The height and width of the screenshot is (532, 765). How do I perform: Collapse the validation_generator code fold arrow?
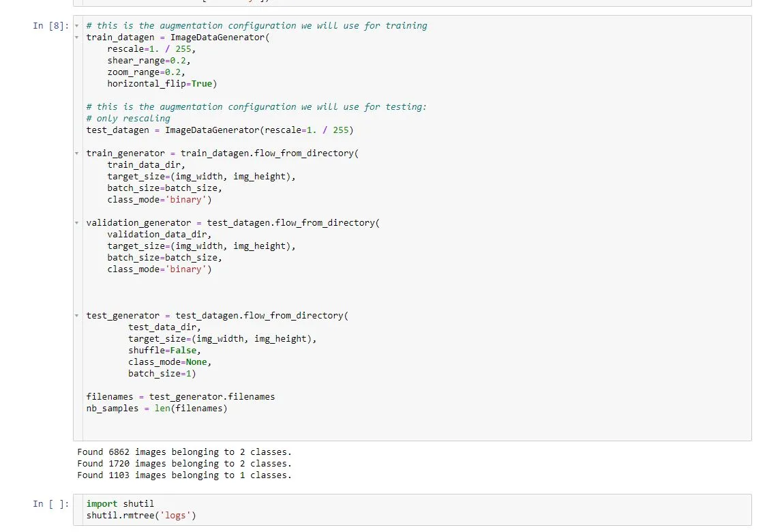[78, 223]
